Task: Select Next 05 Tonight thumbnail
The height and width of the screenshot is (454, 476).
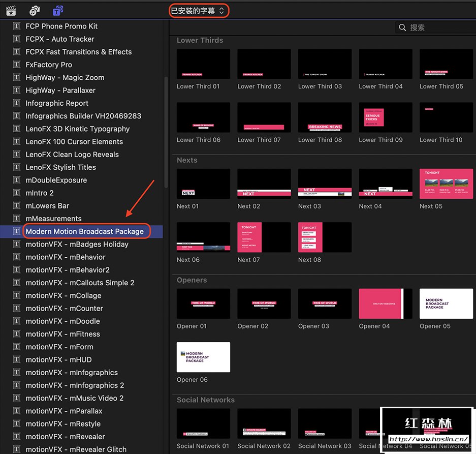Action: click(x=446, y=184)
